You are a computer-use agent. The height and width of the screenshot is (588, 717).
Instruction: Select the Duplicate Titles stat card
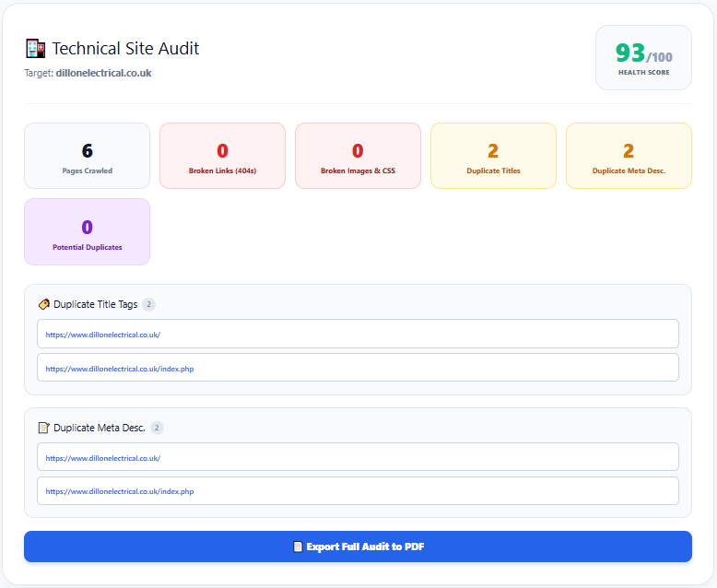[493, 156]
